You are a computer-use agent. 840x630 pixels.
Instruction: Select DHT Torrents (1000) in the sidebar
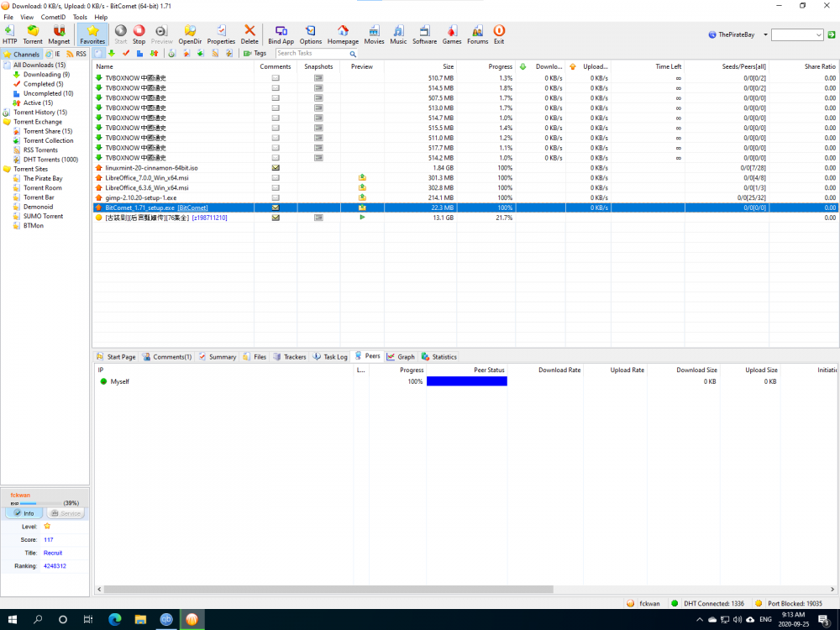[x=50, y=160]
